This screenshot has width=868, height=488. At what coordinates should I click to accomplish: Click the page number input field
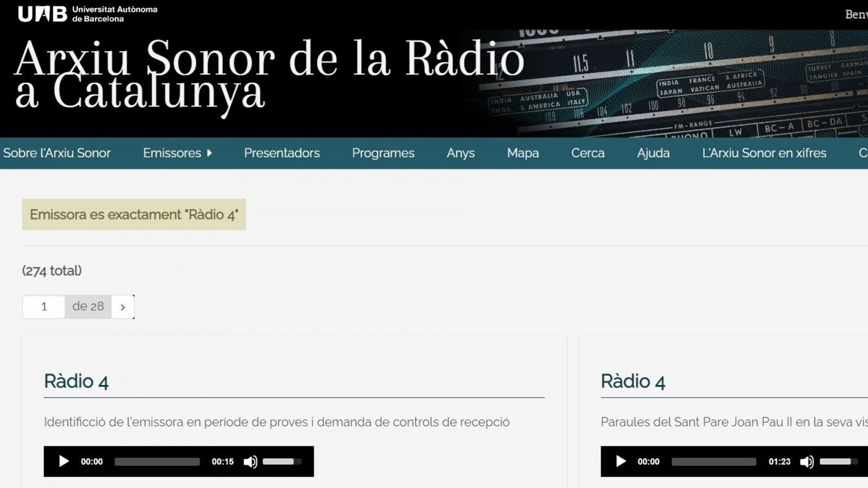pos(43,307)
